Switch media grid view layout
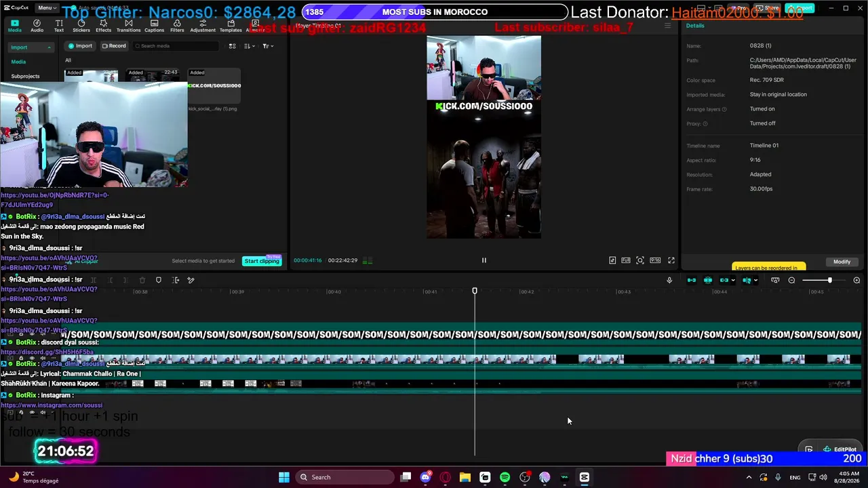The height and width of the screenshot is (488, 868). coord(232,46)
